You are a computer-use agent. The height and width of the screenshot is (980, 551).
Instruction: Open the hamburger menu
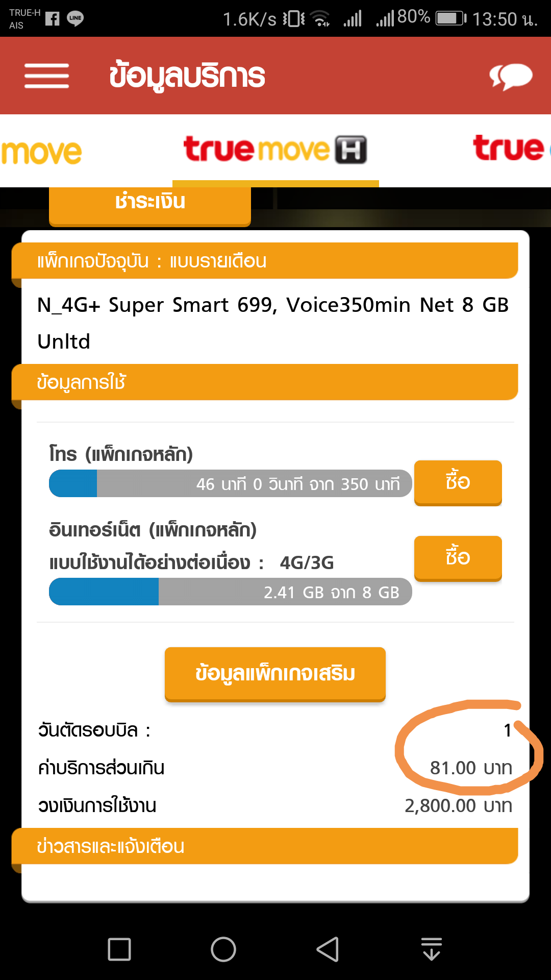pyautogui.click(x=46, y=76)
